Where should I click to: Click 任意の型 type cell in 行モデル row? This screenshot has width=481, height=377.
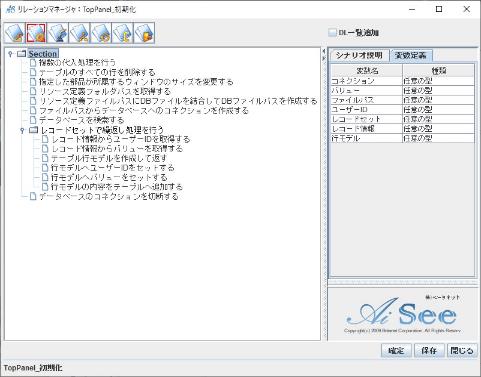pyautogui.click(x=438, y=138)
